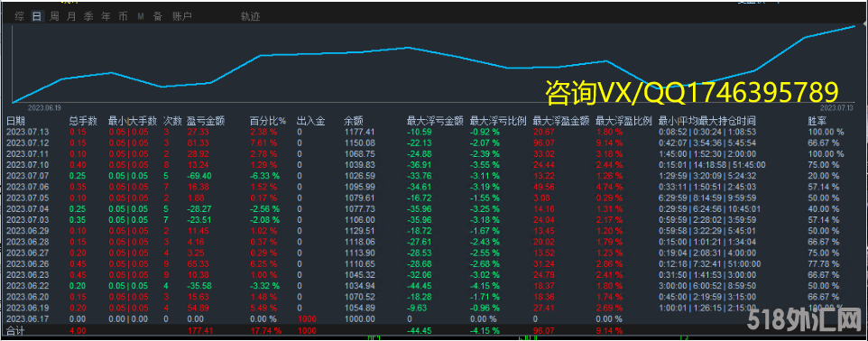Show the 轨迹 track view
The image size is (868, 341).
tap(250, 16)
